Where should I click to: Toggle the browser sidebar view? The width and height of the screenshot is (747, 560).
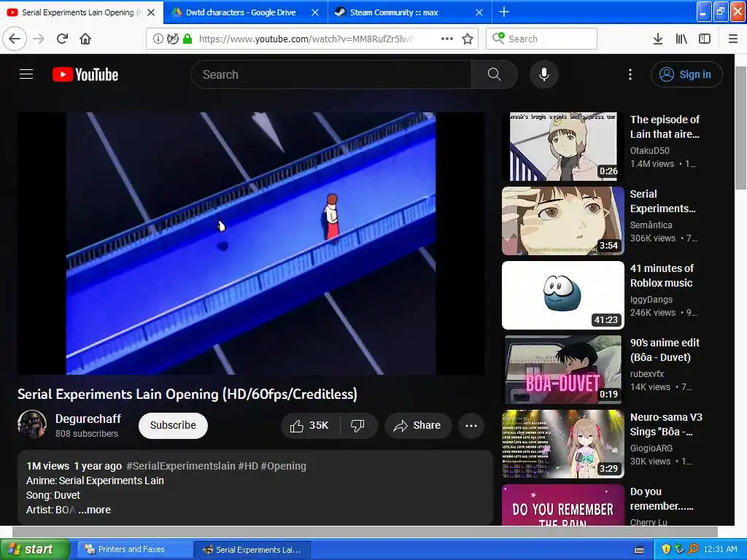click(x=705, y=39)
